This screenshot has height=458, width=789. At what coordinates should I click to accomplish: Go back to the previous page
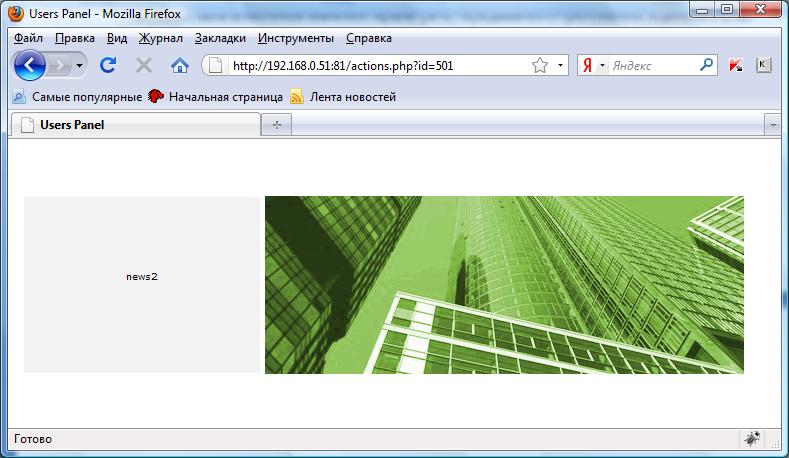29,65
